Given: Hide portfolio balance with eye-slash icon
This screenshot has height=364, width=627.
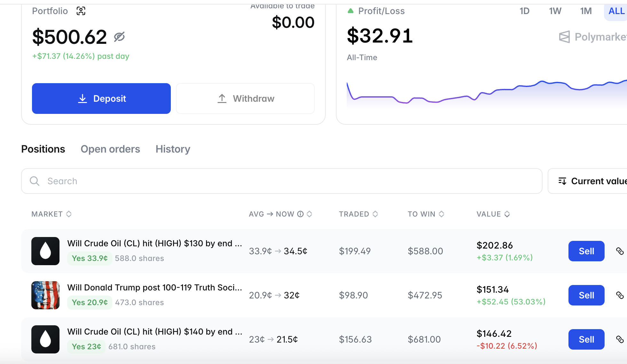Looking at the screenshot, I should click(x=119, y=37).
